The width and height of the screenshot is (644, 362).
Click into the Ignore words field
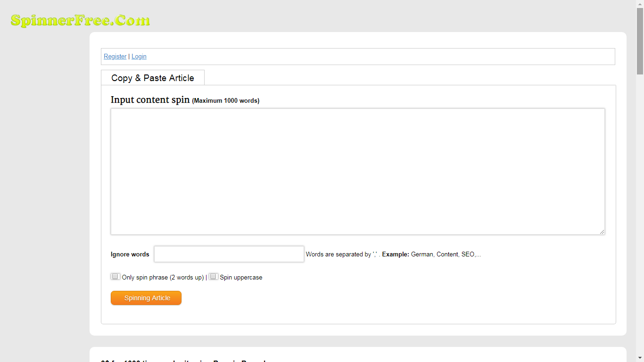pos(229,254)
